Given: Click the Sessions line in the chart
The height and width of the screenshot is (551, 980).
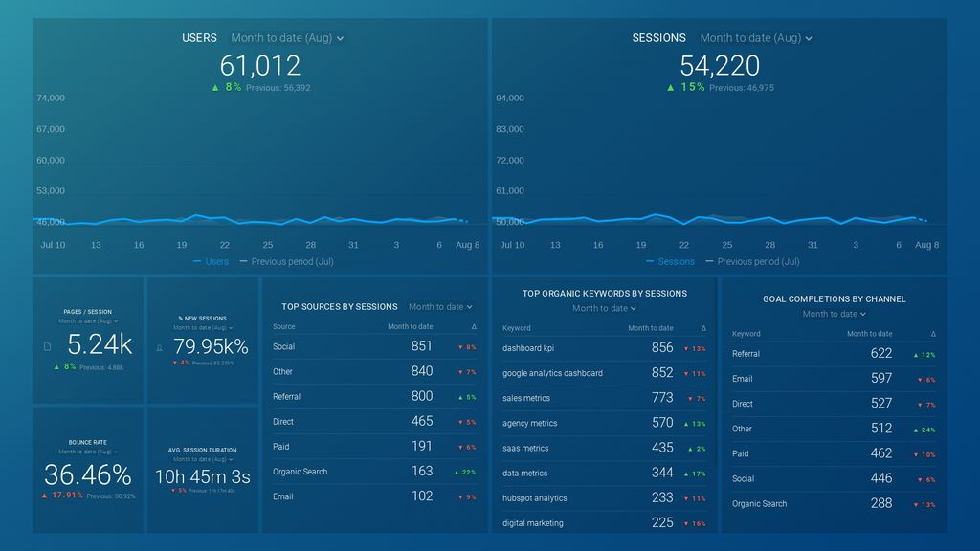Looking at the screenshot, I should click(x=709, y=220).
